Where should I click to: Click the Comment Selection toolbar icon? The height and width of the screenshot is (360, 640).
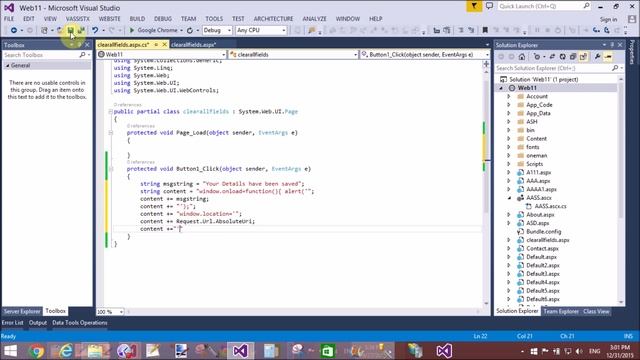461,30
